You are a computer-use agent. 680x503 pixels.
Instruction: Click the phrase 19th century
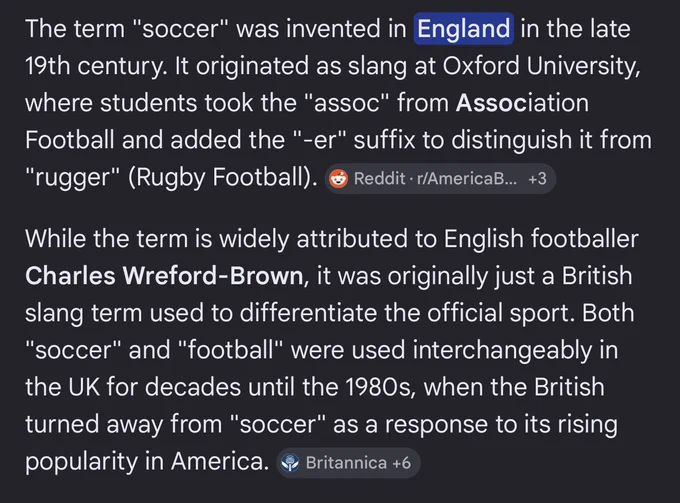96,66
